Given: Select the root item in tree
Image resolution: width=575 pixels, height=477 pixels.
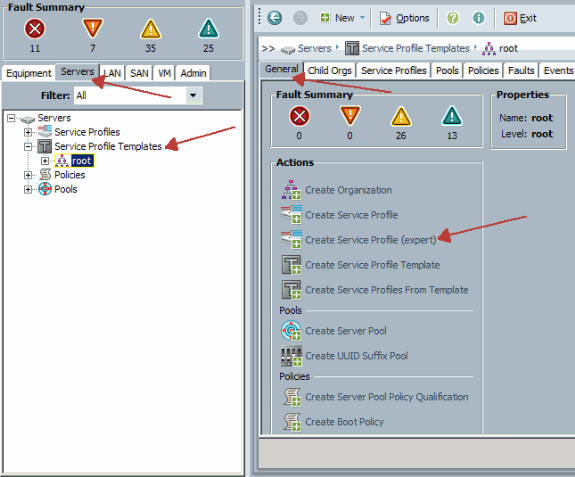Looking at the screenshot, I should pyautogui.click(x=82, y=161).
